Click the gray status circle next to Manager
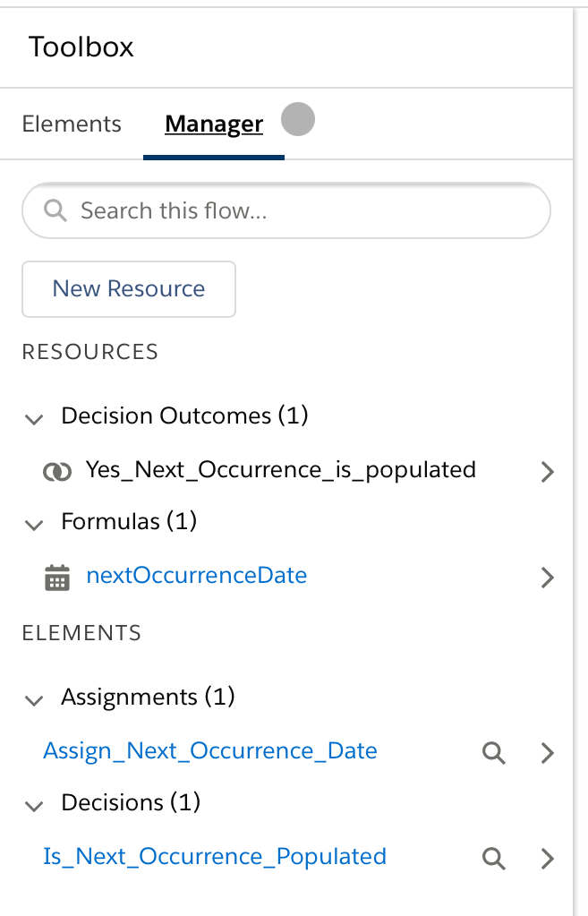Image resolution: width=588 pixels, height=916 pixels. (x=297, y=118)
